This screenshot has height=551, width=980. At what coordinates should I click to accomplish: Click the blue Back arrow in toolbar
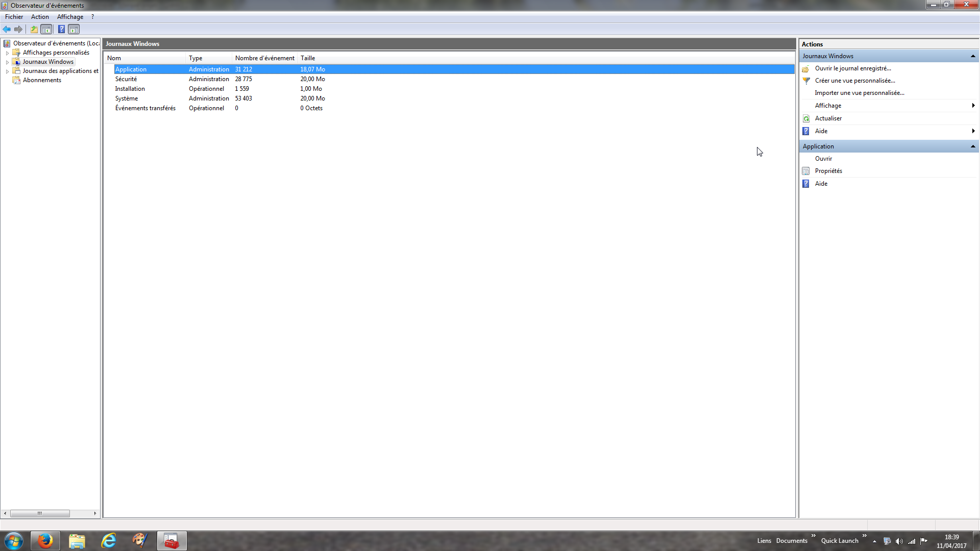click(7, 30)
